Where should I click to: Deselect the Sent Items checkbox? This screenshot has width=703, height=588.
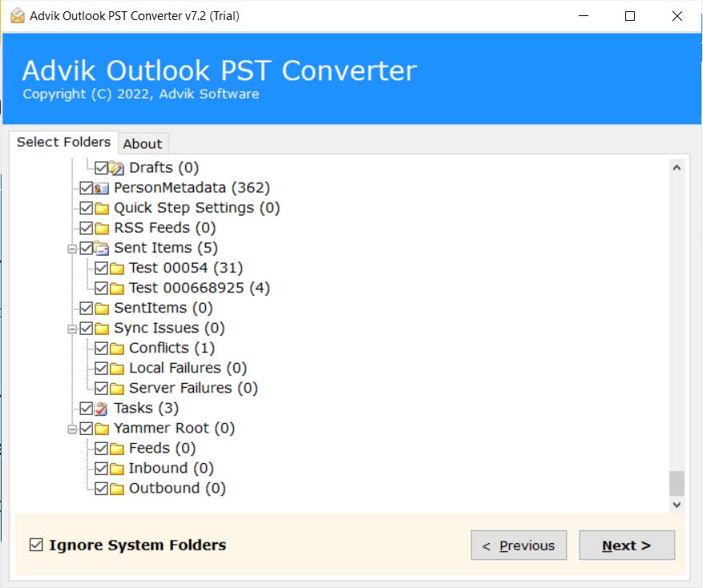tap(86, 248)
